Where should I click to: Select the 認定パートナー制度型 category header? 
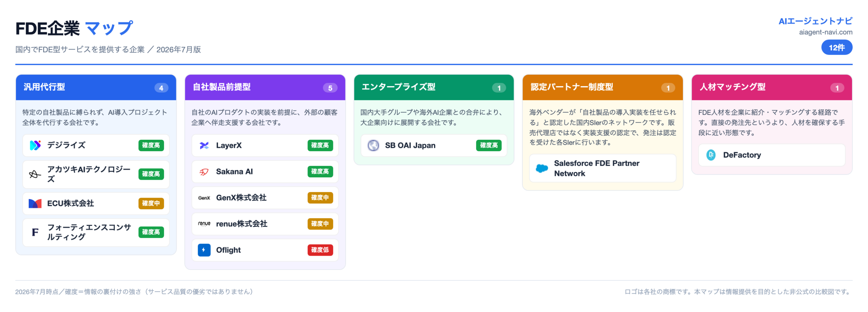pyautogui.click(x=602, y=87)
